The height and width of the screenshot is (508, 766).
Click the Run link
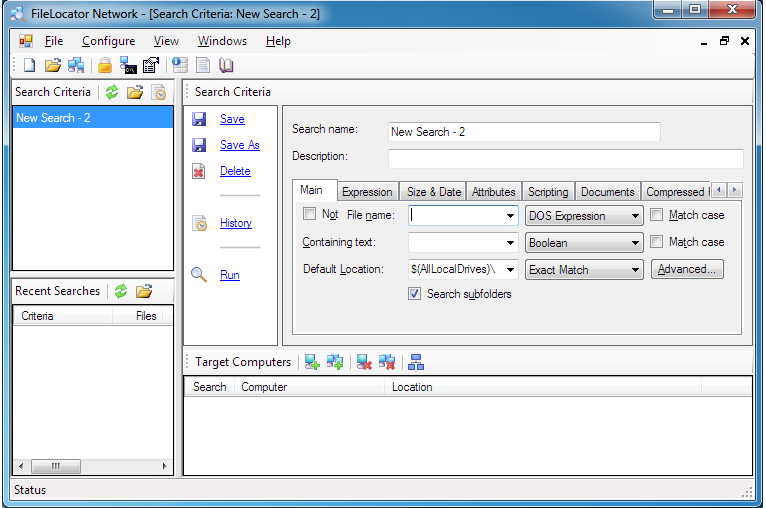230,275
